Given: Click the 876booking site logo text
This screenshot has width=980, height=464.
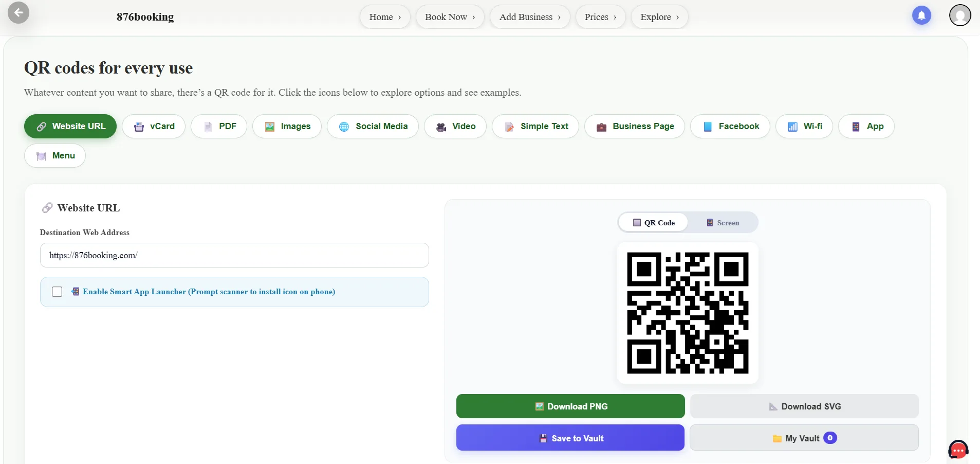Looking at the screenshot, I should pos(145,17).
